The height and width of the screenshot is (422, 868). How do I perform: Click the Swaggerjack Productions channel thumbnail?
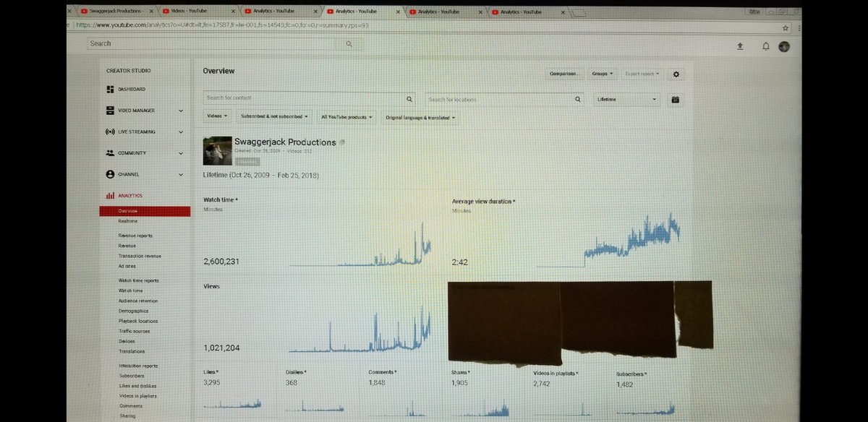click(218, 151)
